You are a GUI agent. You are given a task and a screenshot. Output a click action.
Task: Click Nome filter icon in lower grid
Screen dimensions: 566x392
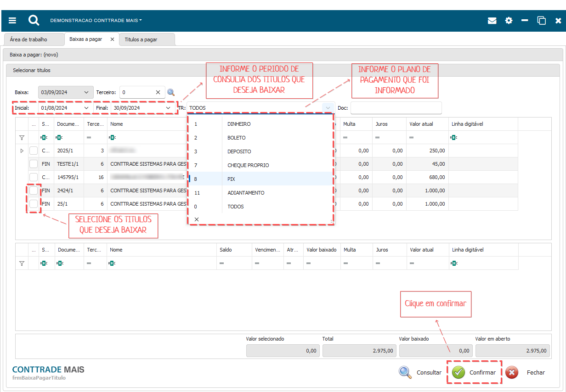112,263
